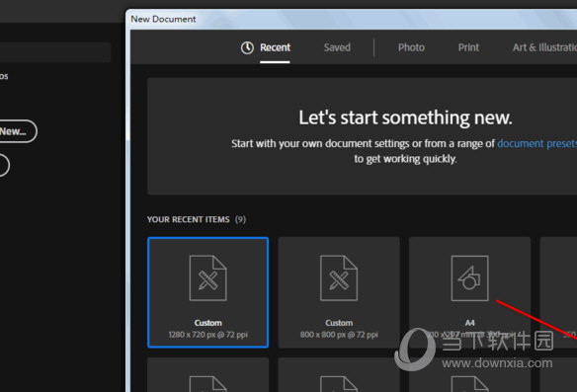The image size is (577, 392).
Task: Open the Print presets tab
Action: 468,47
